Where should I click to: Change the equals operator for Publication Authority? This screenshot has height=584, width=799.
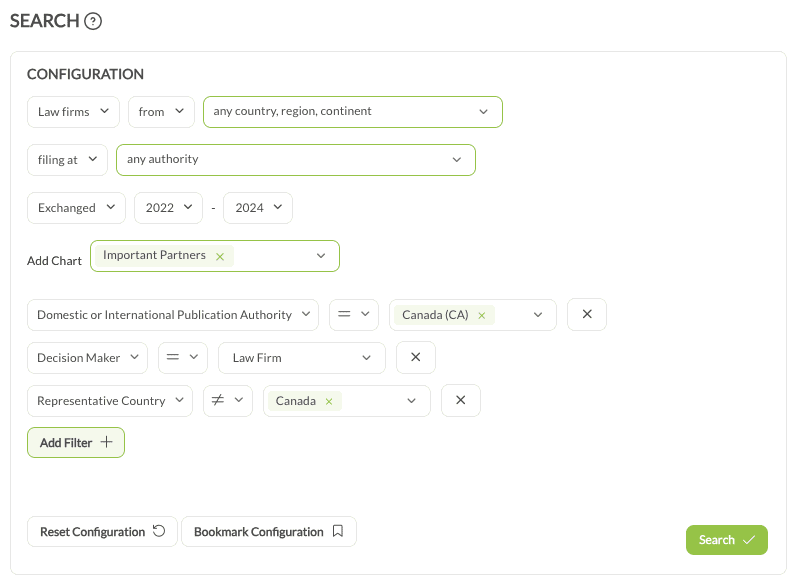click(354, 315)
